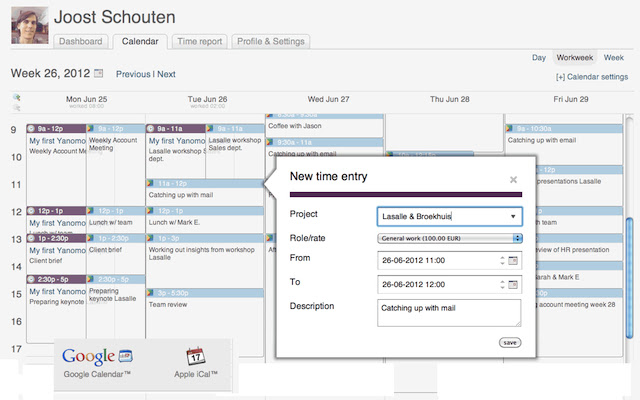Image resolution: width=640 pixels, height=400 pixels.
Task: Click the save button
Action: pyautogui.click(x=510, y=342)
